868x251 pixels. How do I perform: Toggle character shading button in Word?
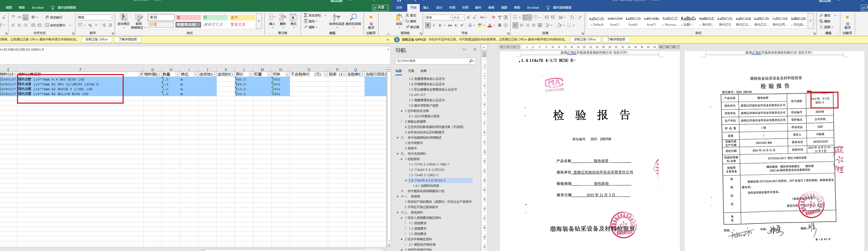500,25
